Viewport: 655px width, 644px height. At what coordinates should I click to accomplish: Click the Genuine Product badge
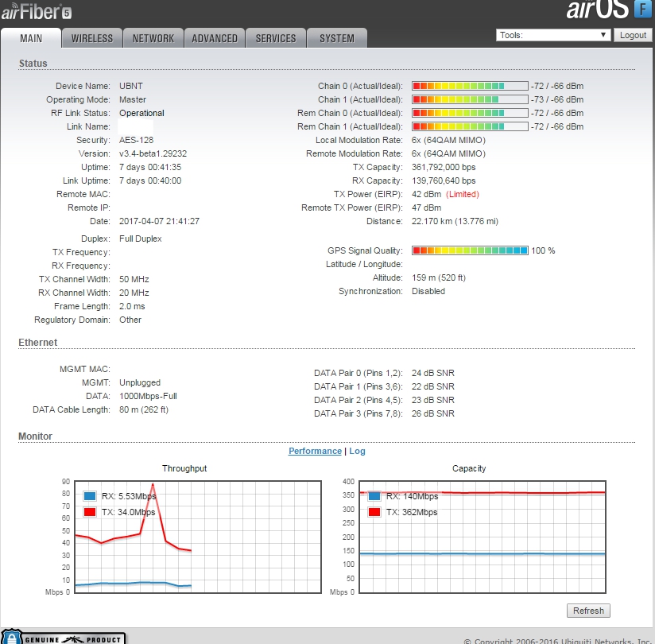pos(64,638)
